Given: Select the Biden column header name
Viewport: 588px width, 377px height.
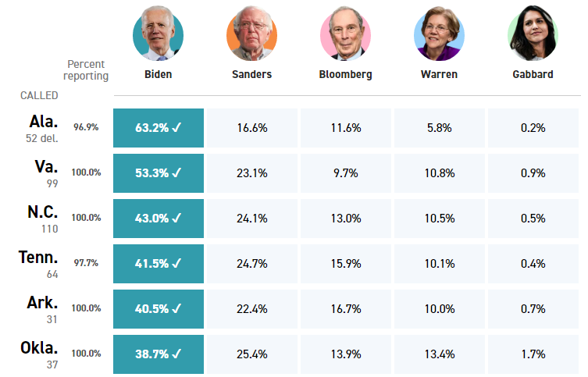Looking at the screenshot, I should click(159, 75).
